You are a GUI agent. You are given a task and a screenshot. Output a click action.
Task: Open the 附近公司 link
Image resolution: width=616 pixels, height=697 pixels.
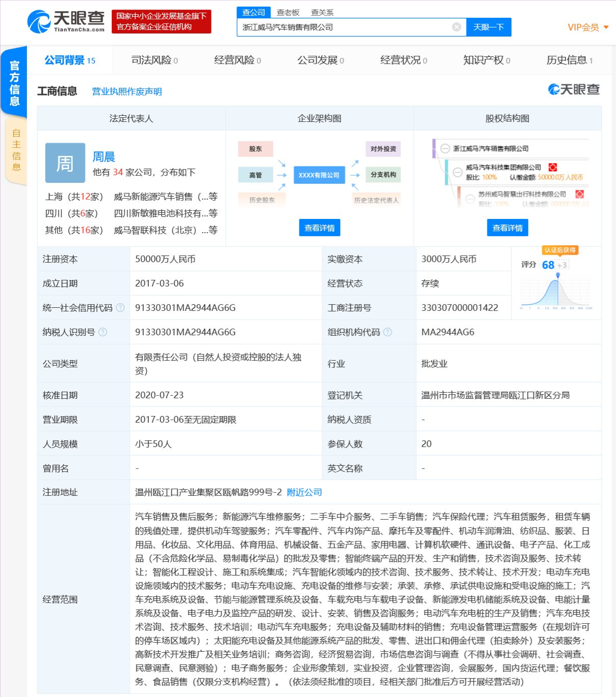pos(304,492)
